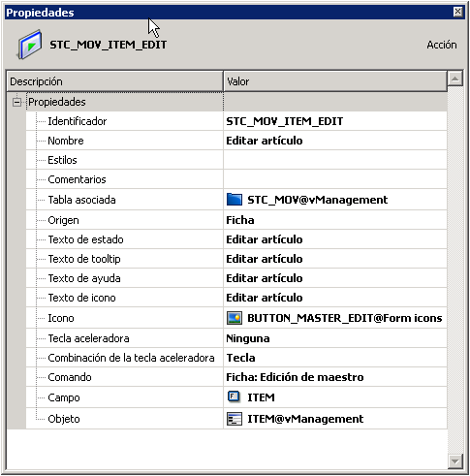Click the Origen value Ficha
This screenshot has height=476, width=470.
240,220
